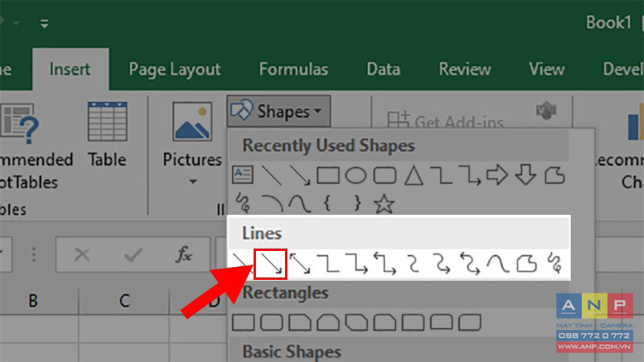
Task: Pick Curved Double-Arrow Connector in Lines
Action: [x=470, y=264]
